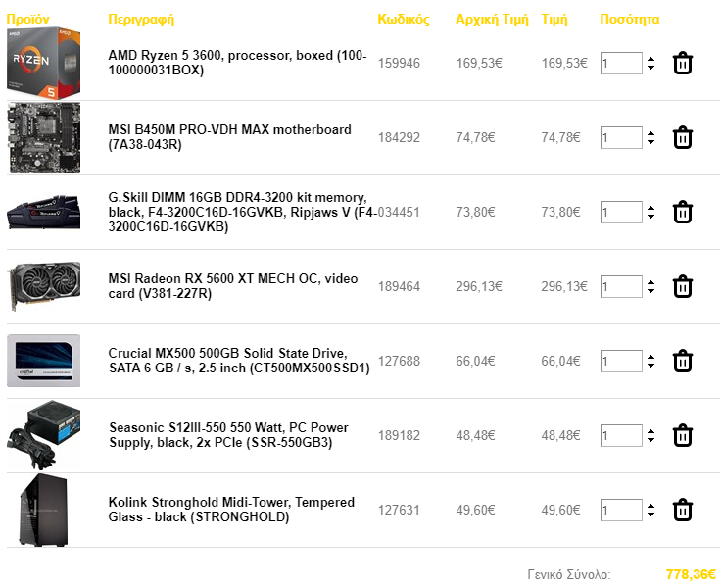The width and height of the screenshot is (722, 588).
Task: Select the grand total 778,36€
Action: pyautogui.click(x=692, y=574)
